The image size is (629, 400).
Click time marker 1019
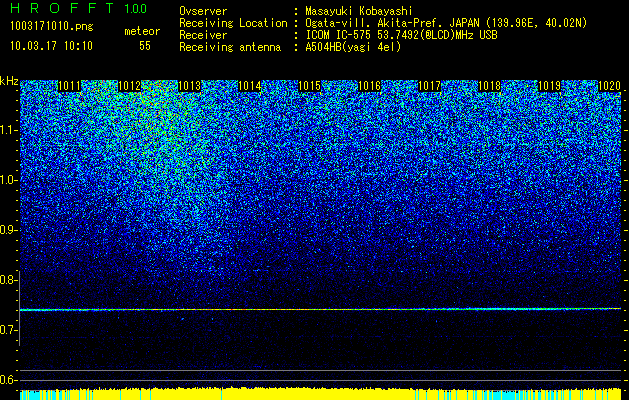550,86
